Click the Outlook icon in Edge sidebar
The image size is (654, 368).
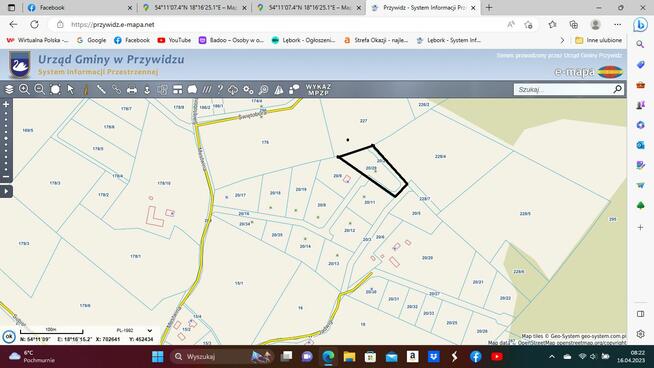640,145
